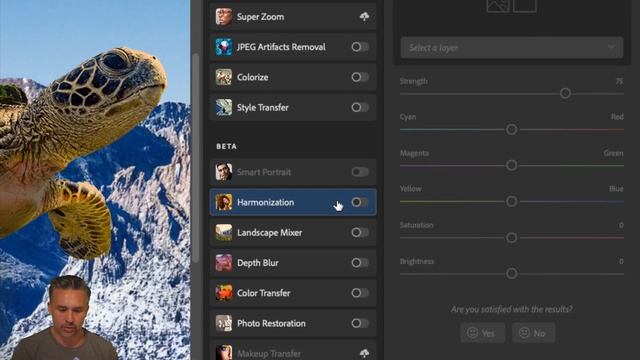Click the BETA section heading
Screen dimensions: 640x360
click(x=227, y=147)
